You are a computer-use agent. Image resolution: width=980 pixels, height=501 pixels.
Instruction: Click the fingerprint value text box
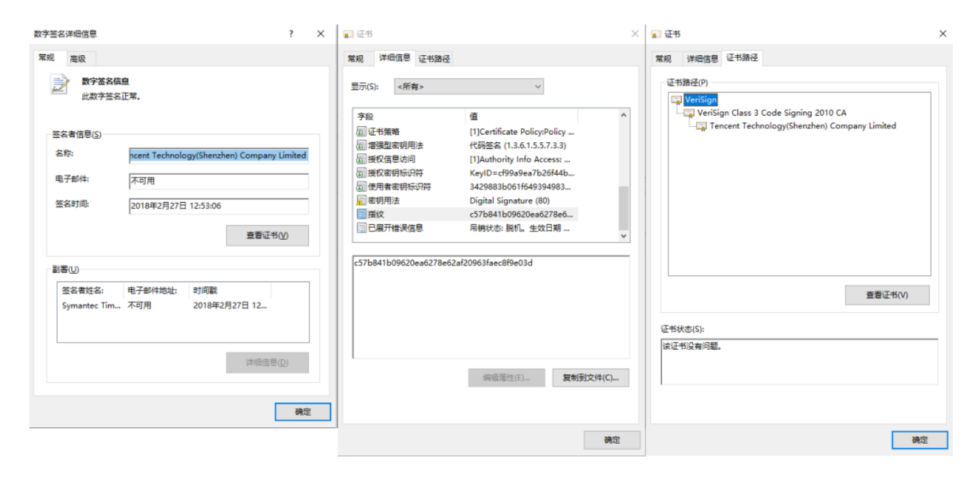491,307
